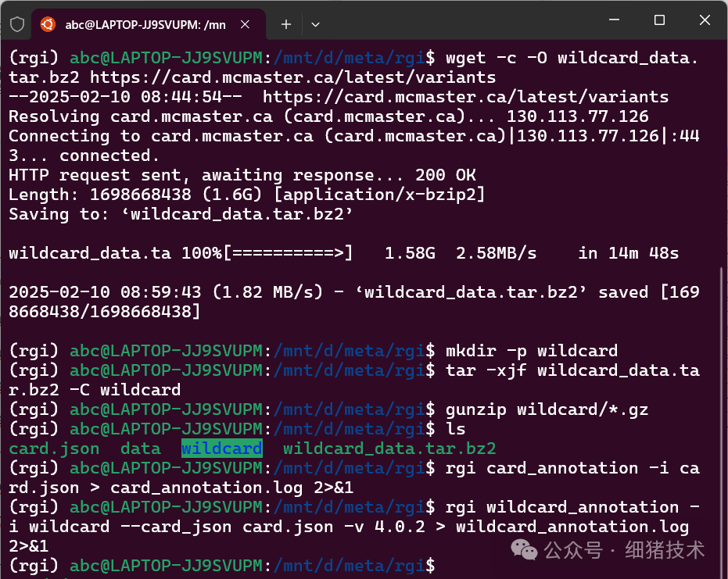This screenshot has height=579, width=728.
Task: Click the Ubuntu logo on the terminal tab
Action: pos(48,24)
